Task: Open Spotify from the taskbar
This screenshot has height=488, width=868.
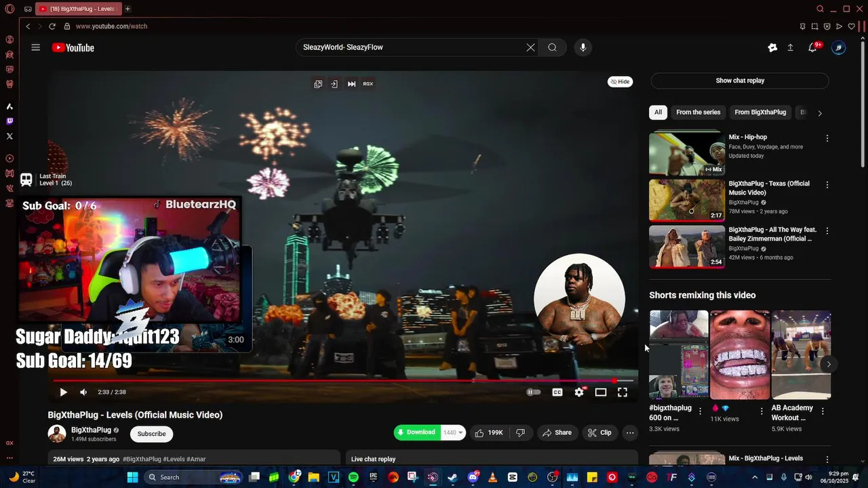Action: pos(353,477)
